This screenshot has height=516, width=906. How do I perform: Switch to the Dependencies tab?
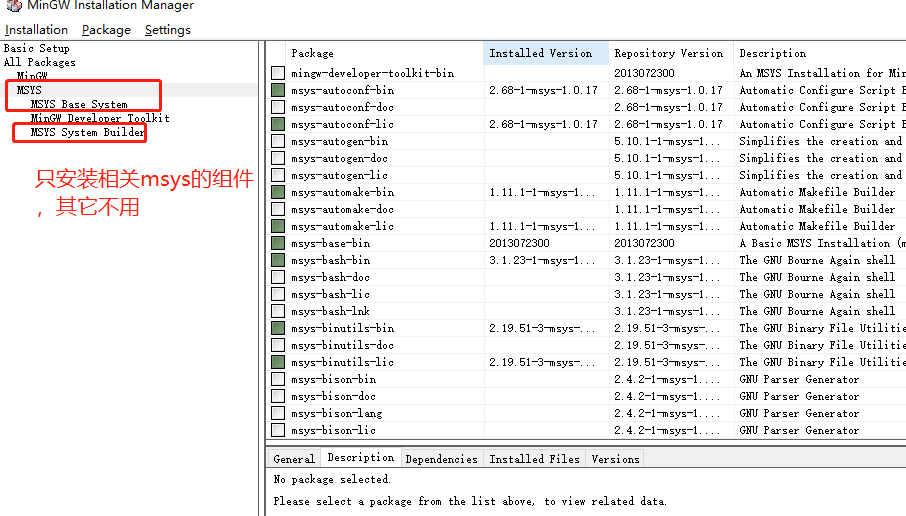coord(441,459)
